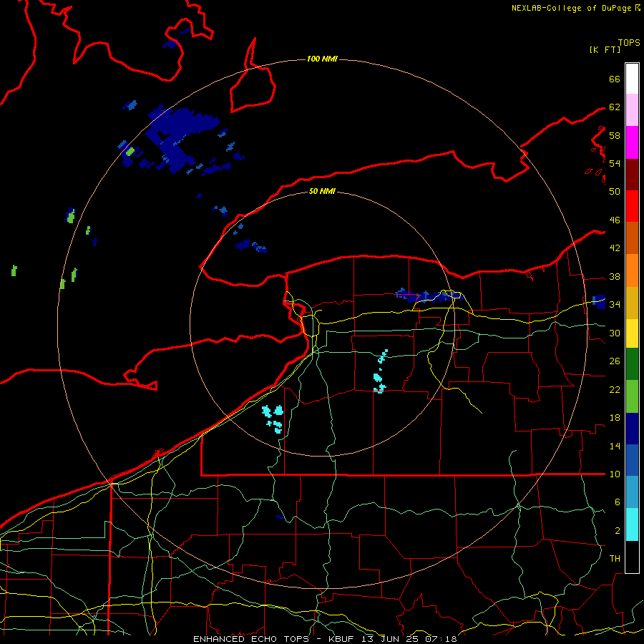This screenshot has height=644, width=644.
Task: Click the white swatch atop the tops legend
Action: point(632,79)
